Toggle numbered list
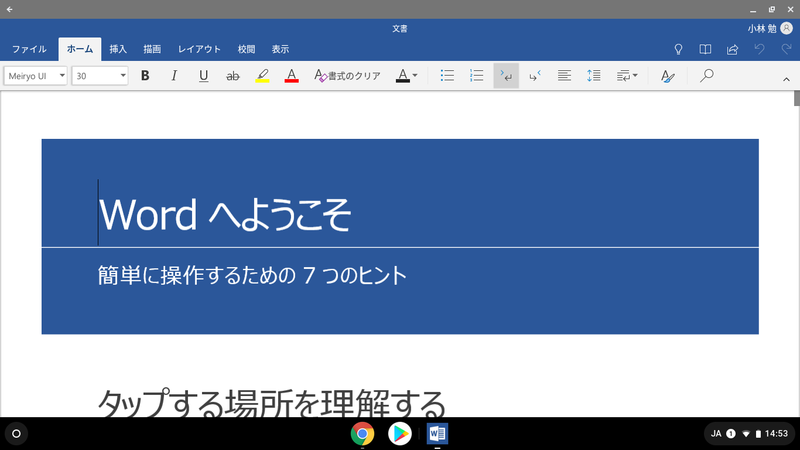 pyautogui.click(x=477, y=76)
